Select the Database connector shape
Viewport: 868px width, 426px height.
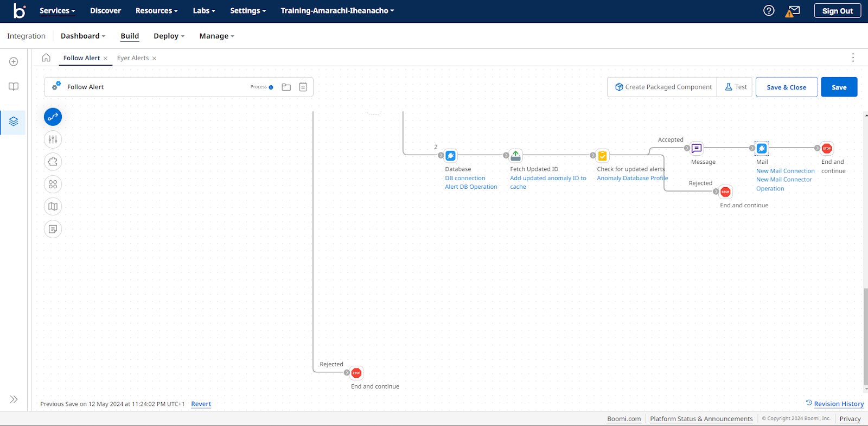450,156
